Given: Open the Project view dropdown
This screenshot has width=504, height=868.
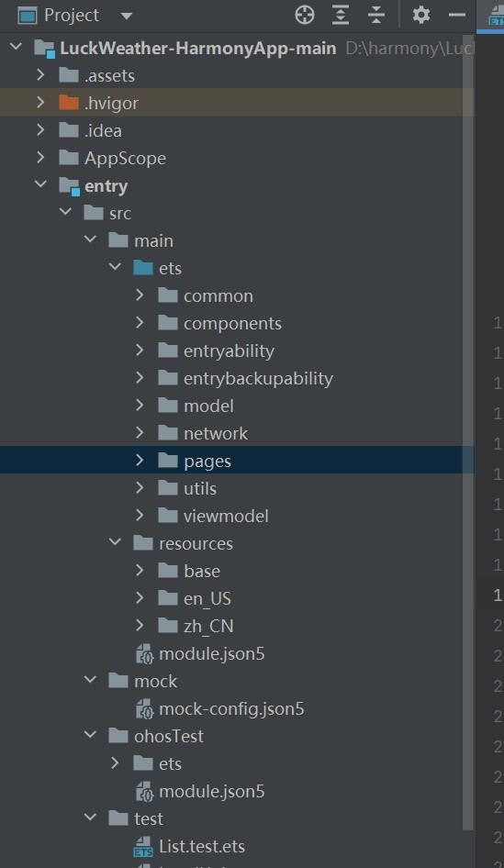Looking at the screenshot, I should point(127,16).
